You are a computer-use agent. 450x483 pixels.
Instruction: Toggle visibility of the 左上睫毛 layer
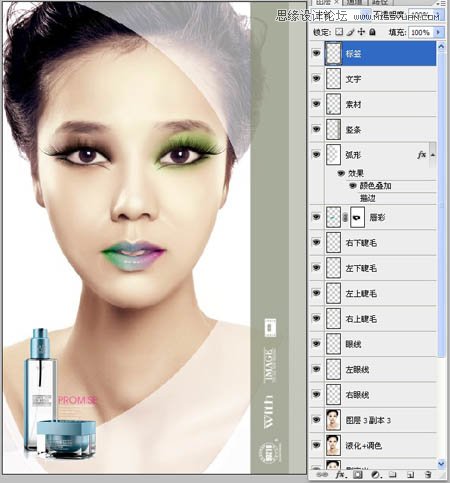point(316,293)
